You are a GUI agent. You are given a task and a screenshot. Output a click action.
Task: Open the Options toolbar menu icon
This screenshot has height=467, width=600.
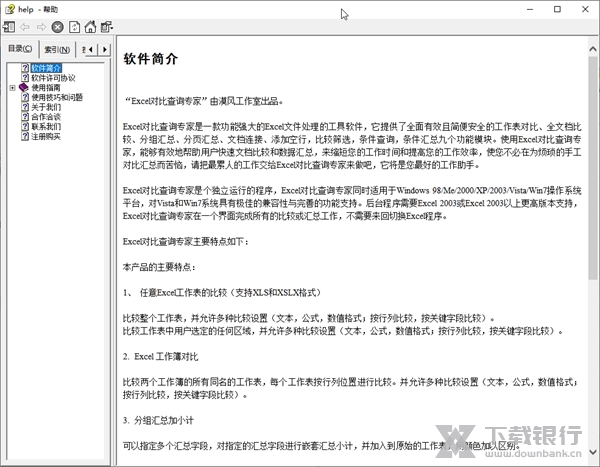[107, 27]
